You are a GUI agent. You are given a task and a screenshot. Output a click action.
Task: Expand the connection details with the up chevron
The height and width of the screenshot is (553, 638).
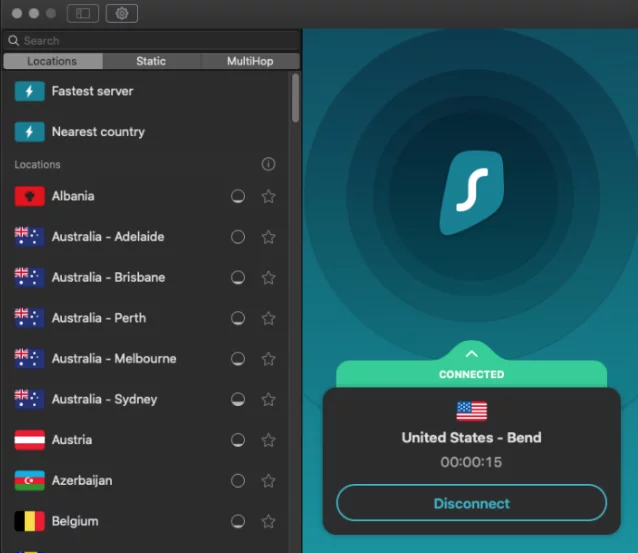[472, 353]
